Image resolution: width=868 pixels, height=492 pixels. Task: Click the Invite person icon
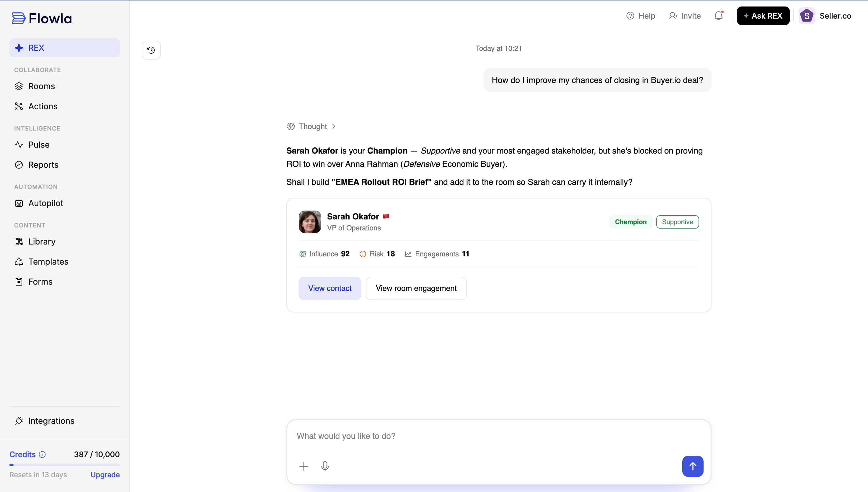[673, 16]
